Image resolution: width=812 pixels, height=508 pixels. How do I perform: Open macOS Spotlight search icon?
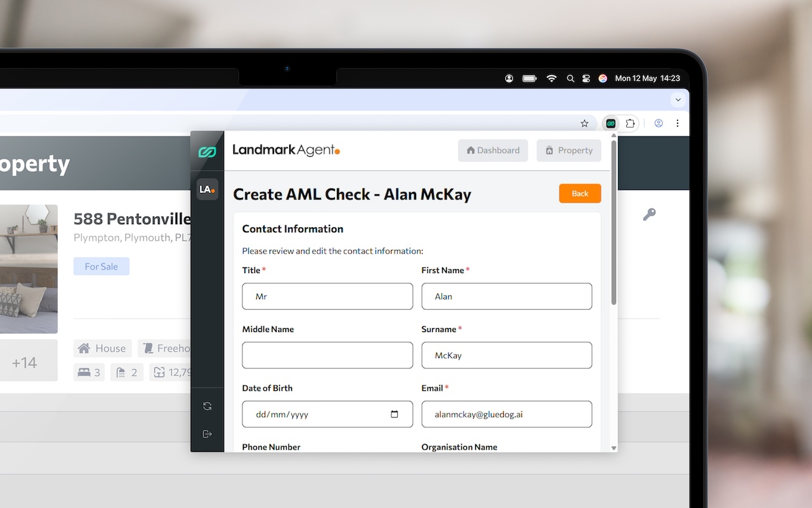(570, 78)
